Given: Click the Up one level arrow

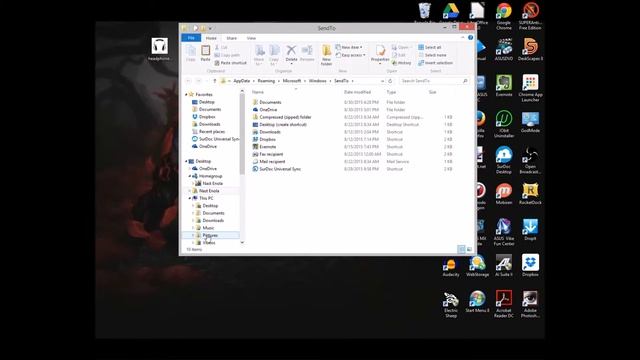Looking at the screenshot, I should tap(215, 81).
